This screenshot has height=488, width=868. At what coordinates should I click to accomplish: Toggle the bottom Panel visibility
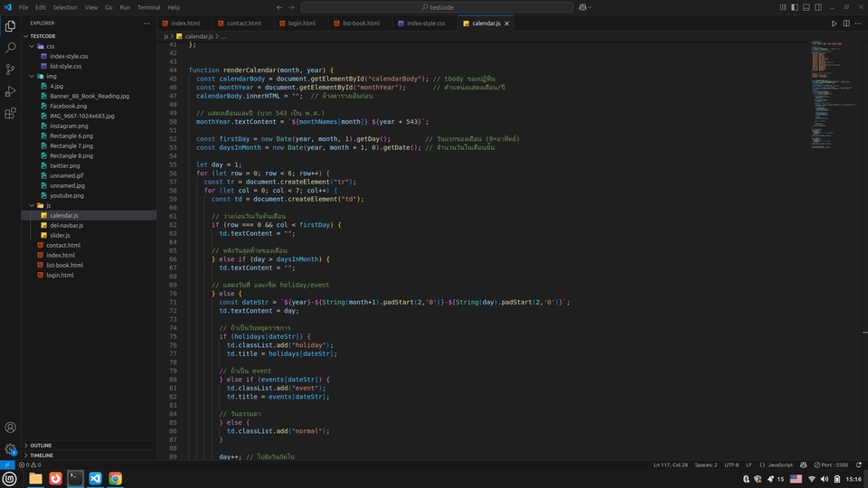pyautogui.click(x=806, y=7)
